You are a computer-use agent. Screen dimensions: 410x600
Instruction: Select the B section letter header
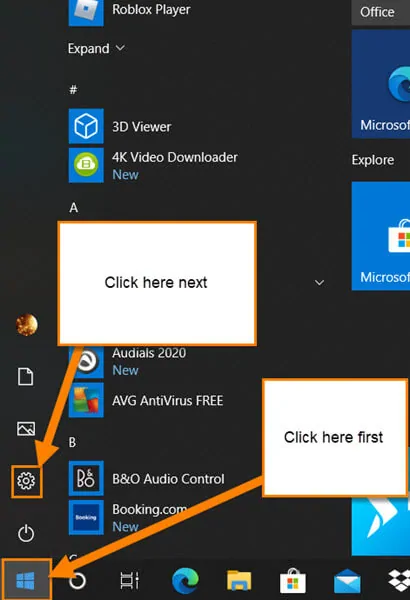(x=72, y=442)
